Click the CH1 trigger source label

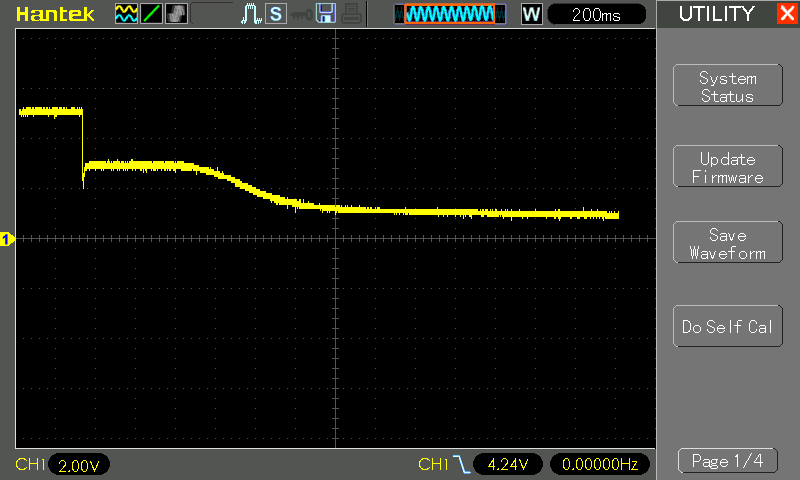(433, 464)
